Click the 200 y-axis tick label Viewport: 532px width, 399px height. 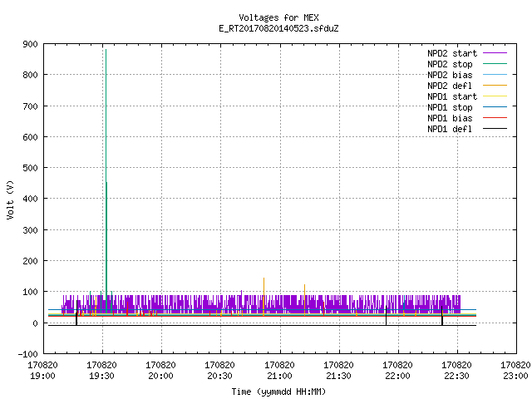(x=30, y=261)
